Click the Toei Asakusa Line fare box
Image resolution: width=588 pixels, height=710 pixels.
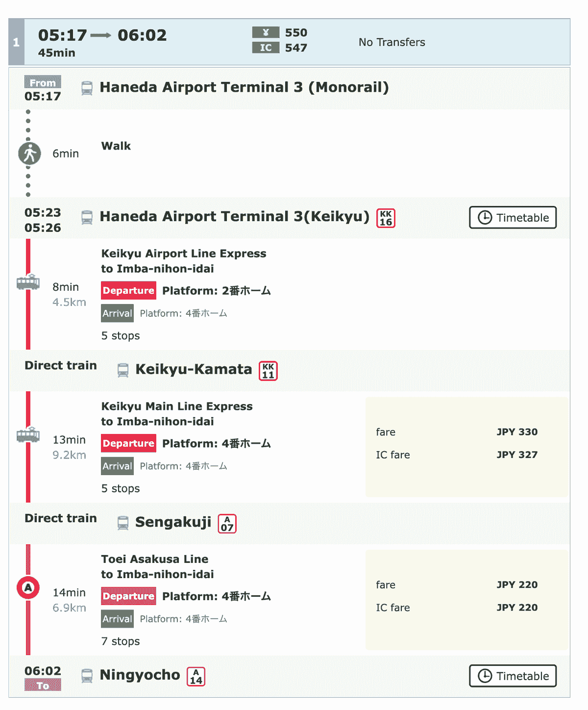[x=466, y=600]
